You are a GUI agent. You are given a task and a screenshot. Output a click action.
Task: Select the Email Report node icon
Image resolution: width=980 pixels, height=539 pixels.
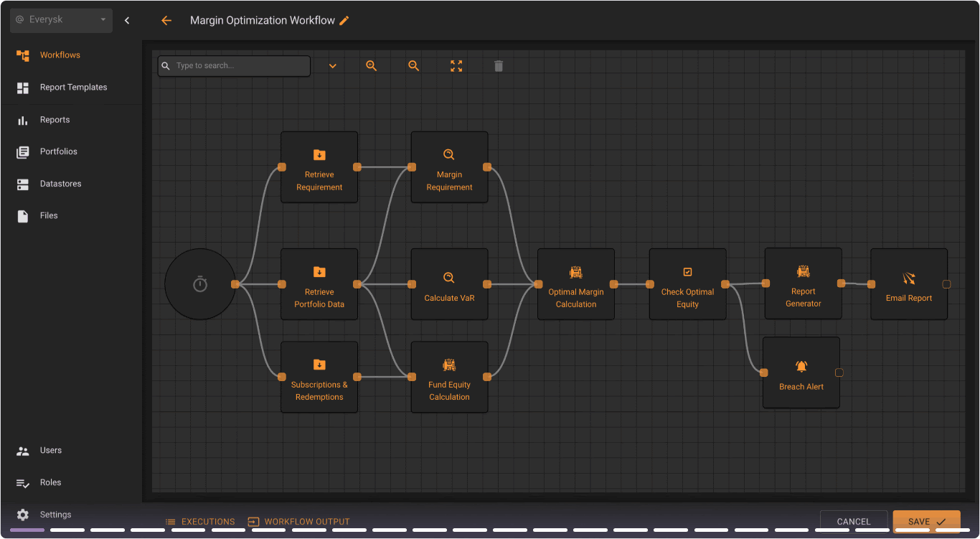click(909, 278)
